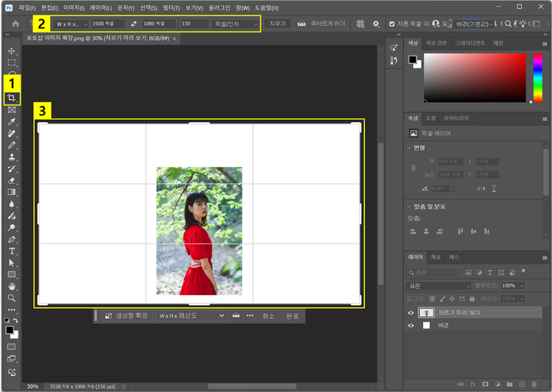
Task: Hide the 자르기 미리 보기 layer
Action: pos(411,313)
